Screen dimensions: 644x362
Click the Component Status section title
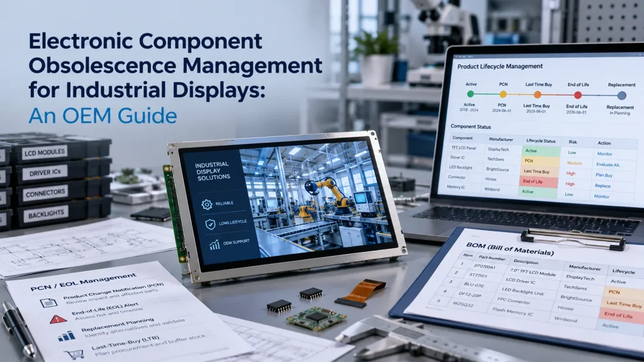tap(470, 127)
